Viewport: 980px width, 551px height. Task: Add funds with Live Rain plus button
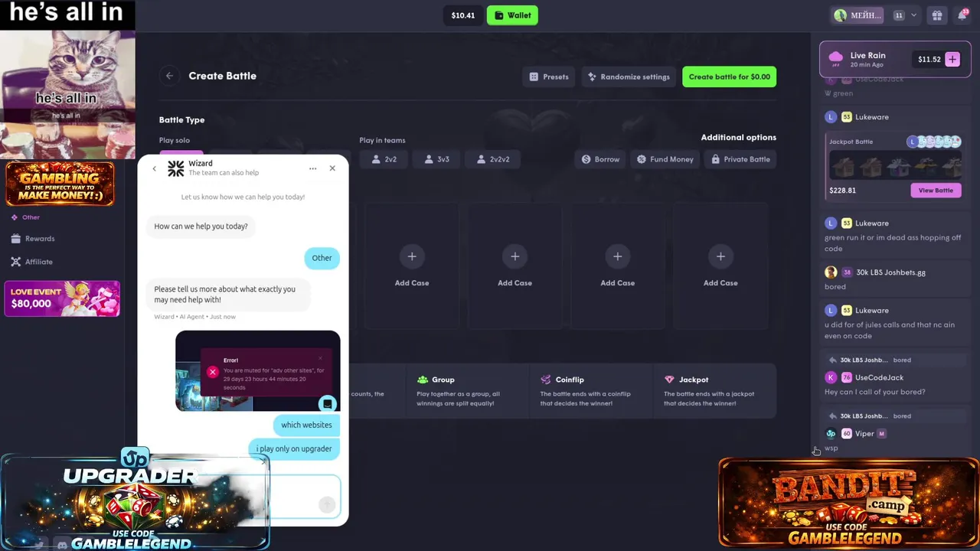tap(952, 59)
